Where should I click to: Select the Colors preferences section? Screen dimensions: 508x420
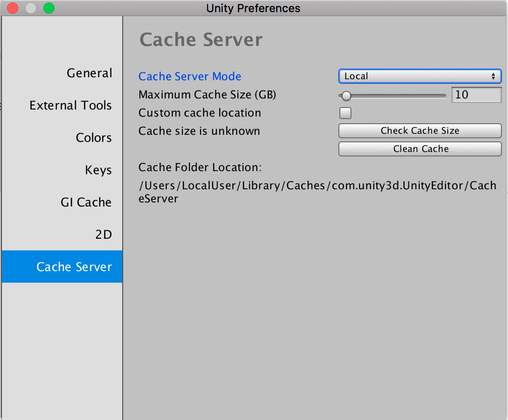point(93,138)
